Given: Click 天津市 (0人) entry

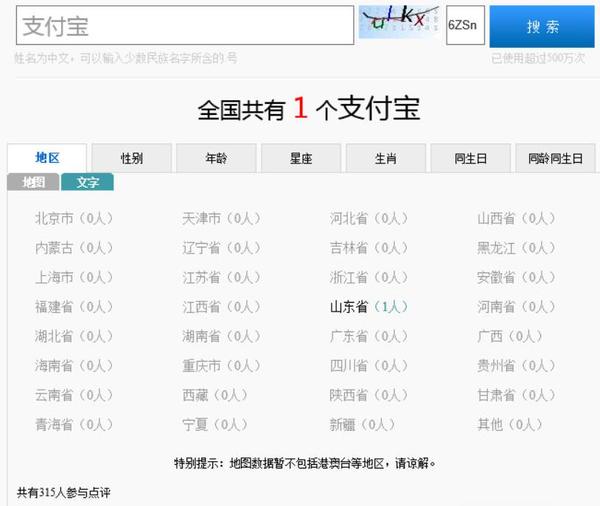Looking at the screenshot, I should tap(222, 219).
